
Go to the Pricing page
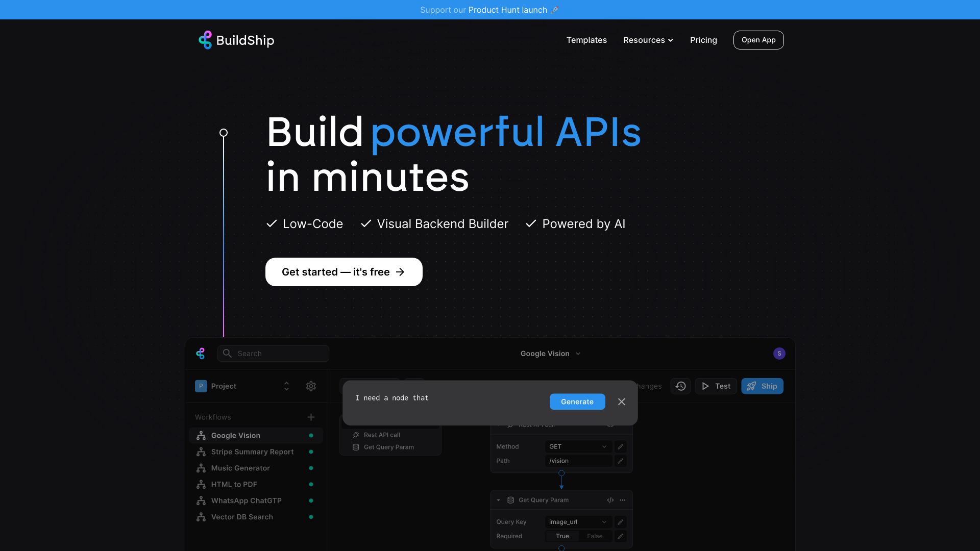tap(703, 40)
